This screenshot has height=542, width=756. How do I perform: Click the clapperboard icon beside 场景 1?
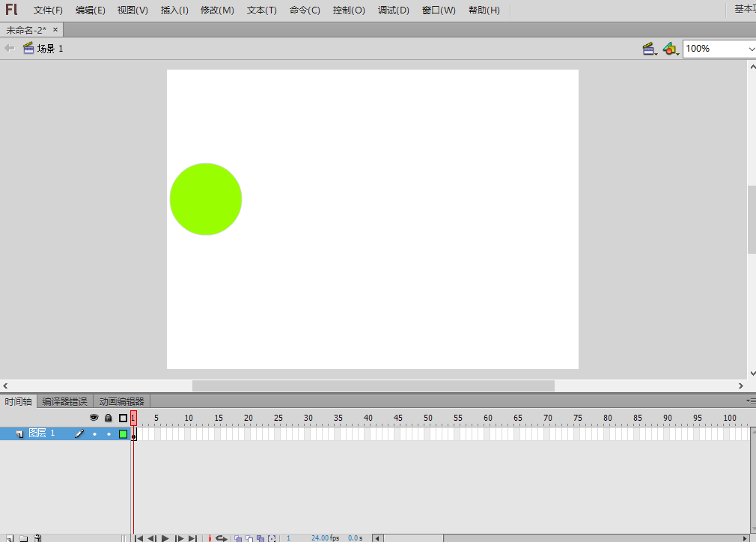pyautogui.click(x=28, y=48)
